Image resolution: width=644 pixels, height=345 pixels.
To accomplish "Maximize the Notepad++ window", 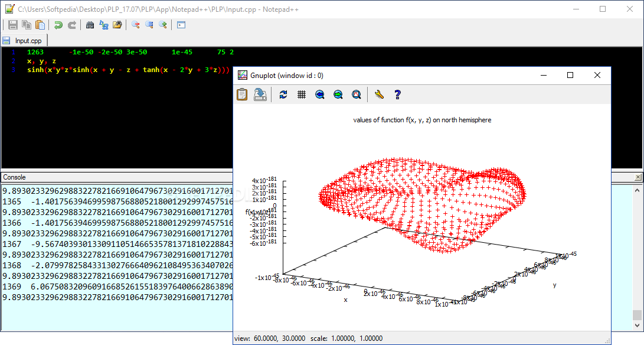I will pos(603,9).
